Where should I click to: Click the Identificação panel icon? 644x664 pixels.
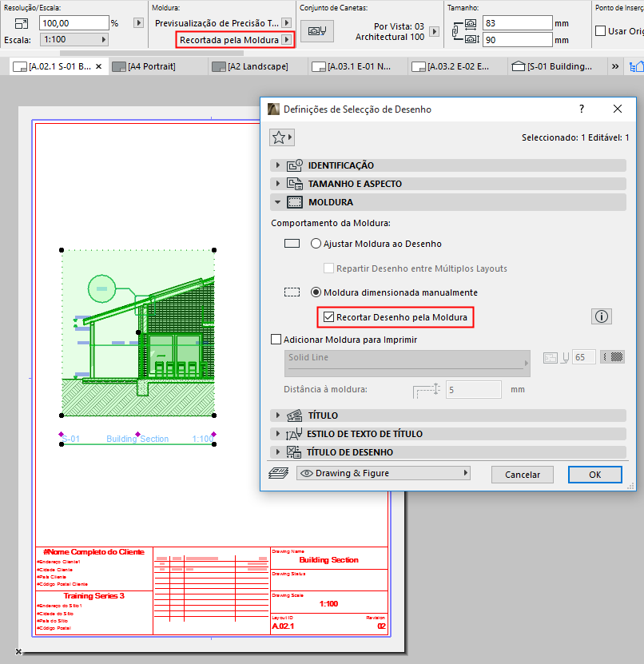295,165
